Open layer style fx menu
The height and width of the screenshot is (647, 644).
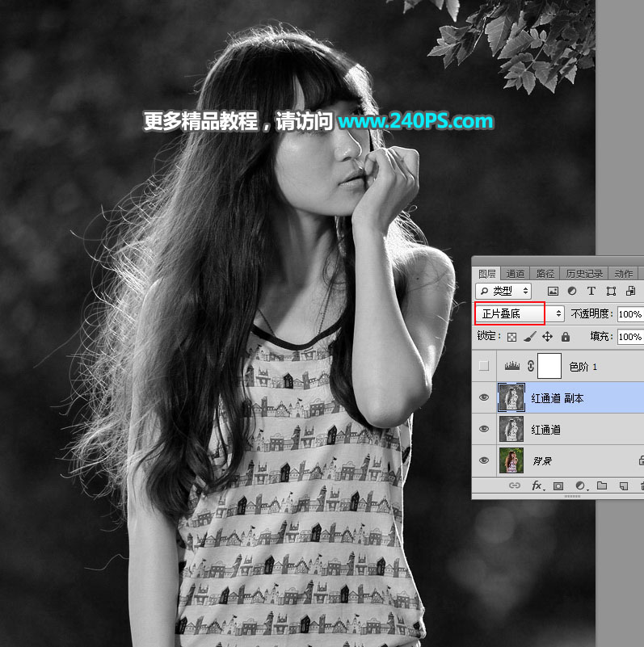[x=537, y=485]
